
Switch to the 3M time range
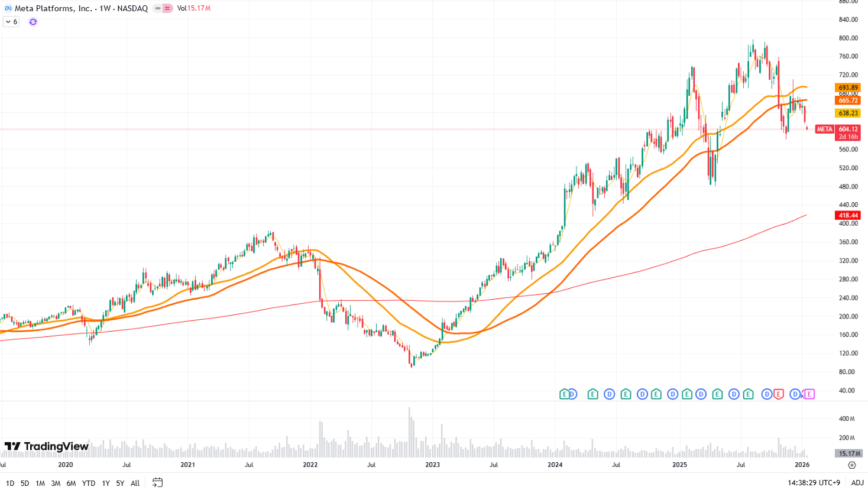pyautogui.click(x=56, y=483)
